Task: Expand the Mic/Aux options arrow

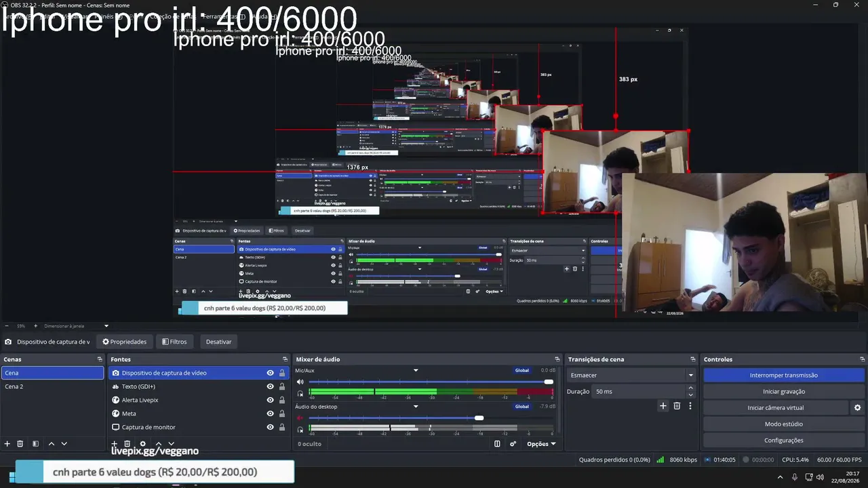Action: point(416,371)
